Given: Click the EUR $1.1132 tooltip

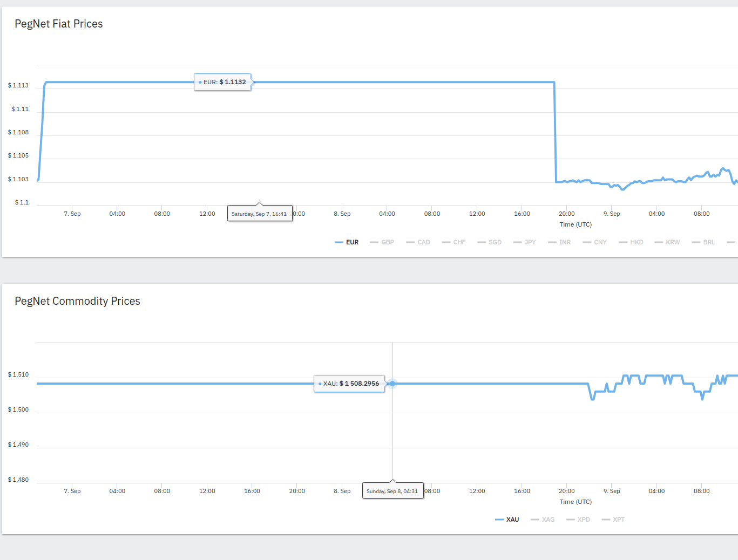Looking at the screenshot, I should [222, 82].
